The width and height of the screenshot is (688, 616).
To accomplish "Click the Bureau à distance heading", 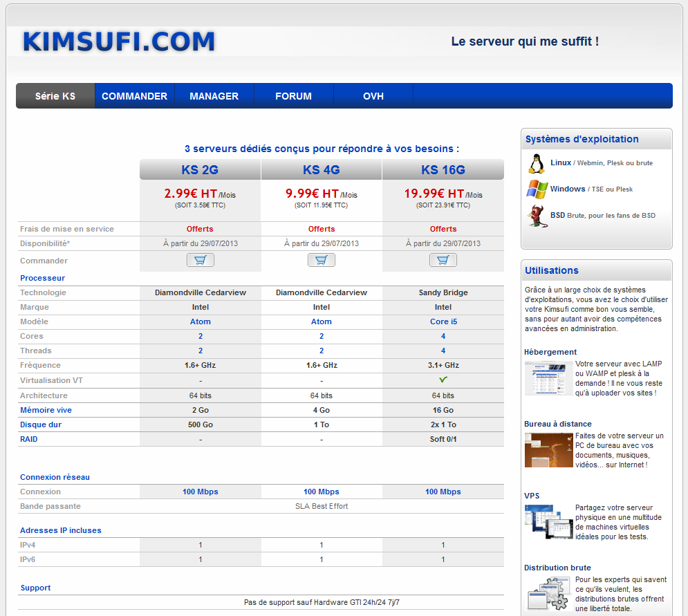I will click(x=558, y=424).
